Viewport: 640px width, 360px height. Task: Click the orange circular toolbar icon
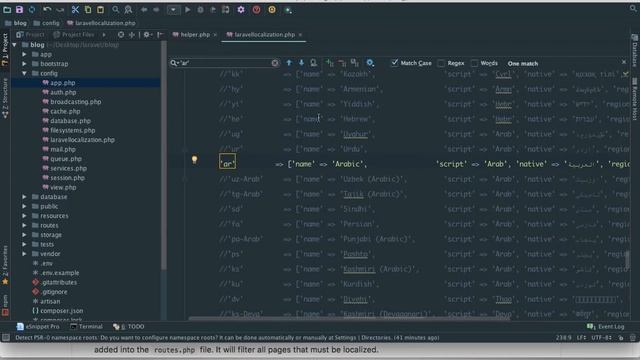[x=272, y=9]
